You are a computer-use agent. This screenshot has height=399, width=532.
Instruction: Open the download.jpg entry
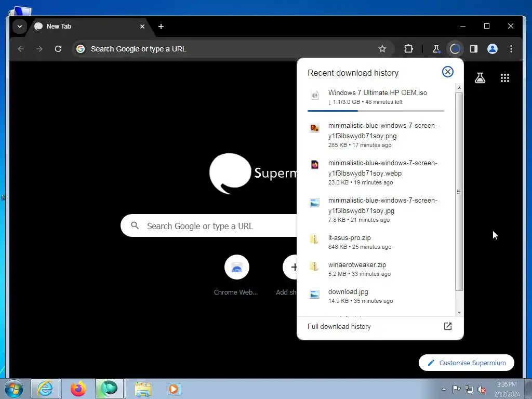click(376, 296)
